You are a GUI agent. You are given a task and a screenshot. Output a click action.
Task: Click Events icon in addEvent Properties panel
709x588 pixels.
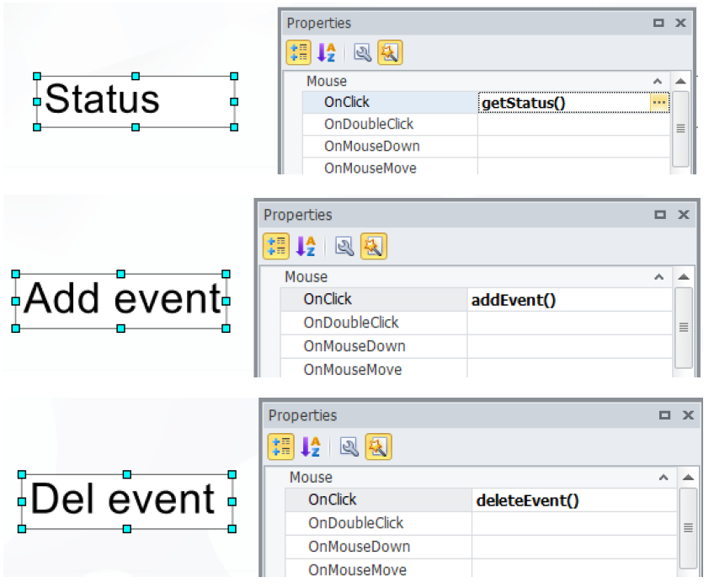pyautogui.click(x=374, y=246)
